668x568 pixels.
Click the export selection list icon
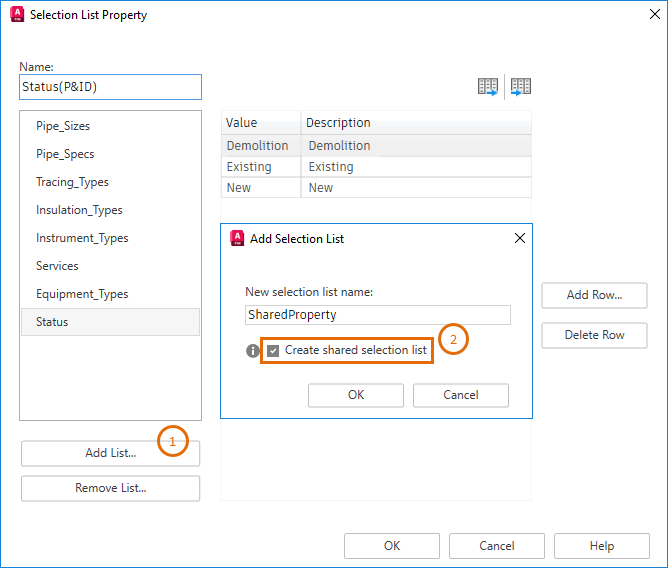[488, 87]
